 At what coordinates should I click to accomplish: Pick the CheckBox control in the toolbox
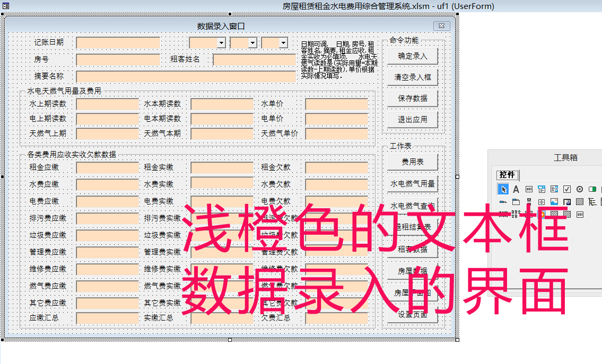[566, 189]
